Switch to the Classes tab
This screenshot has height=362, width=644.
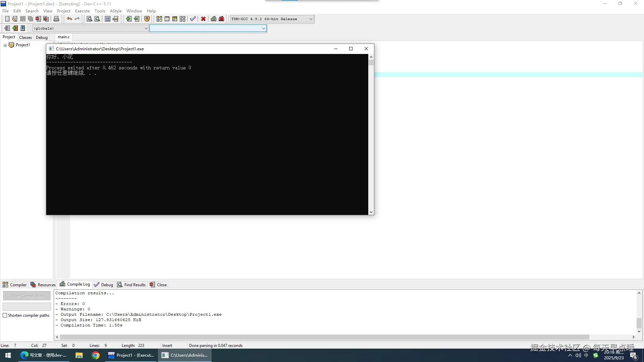[x=25, y=38]
